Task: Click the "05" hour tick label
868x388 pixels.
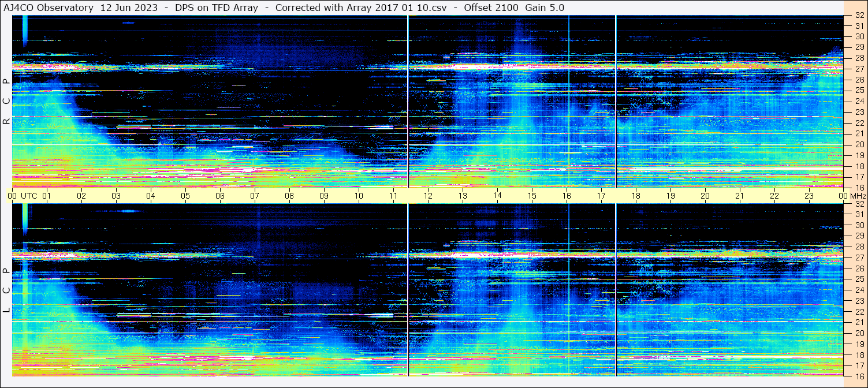Action: pyautogui.click(x=185, y=196)
